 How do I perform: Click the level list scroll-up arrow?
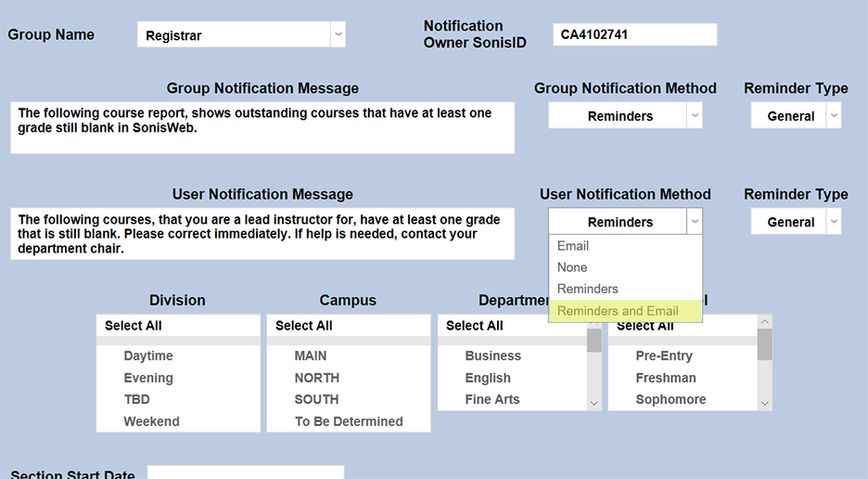click(x=764, y=321)
